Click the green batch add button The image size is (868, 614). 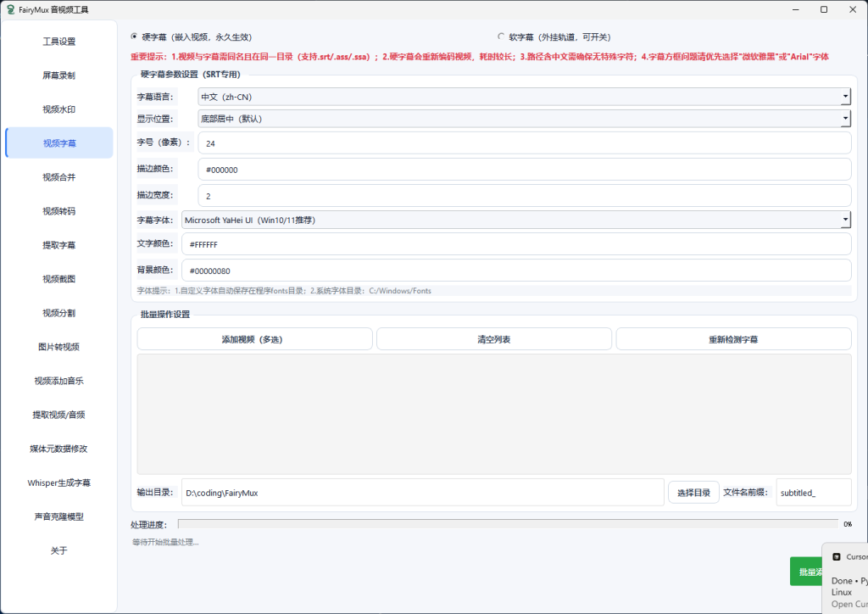[807, 572]
